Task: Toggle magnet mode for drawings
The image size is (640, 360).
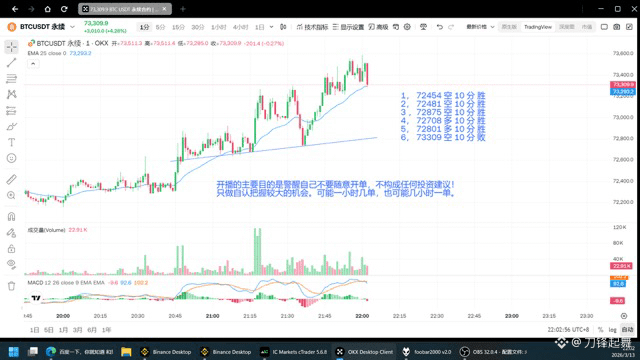Action: (x=11, y=216)
